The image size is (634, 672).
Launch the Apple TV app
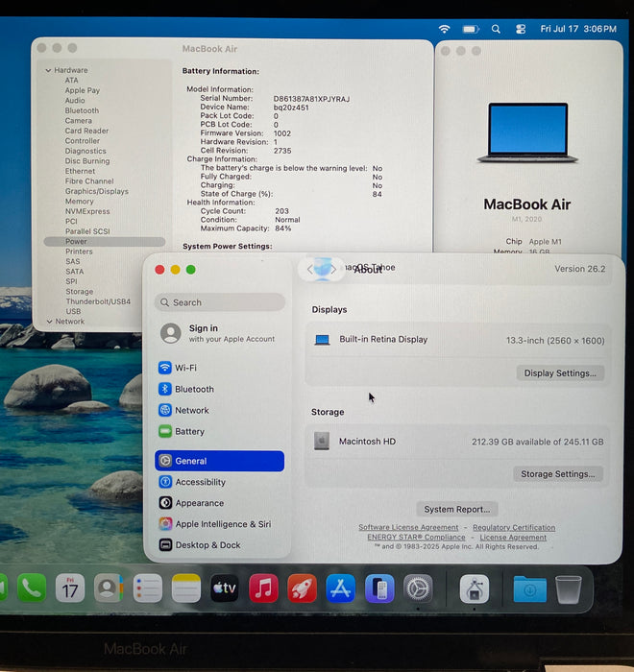tap(225, 588)
